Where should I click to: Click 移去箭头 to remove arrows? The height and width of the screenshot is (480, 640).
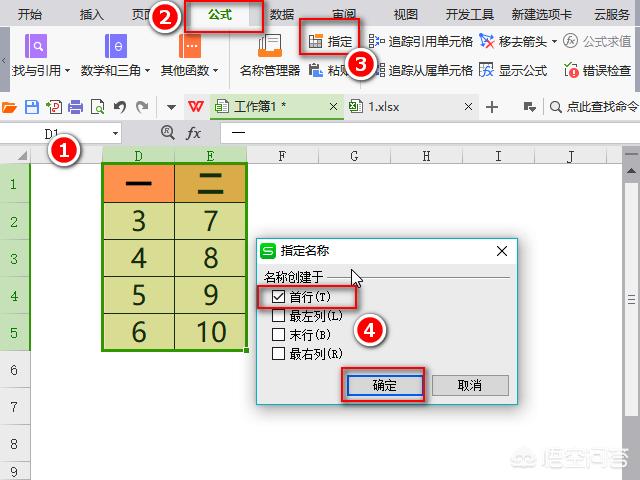click(x=513, y=41)
